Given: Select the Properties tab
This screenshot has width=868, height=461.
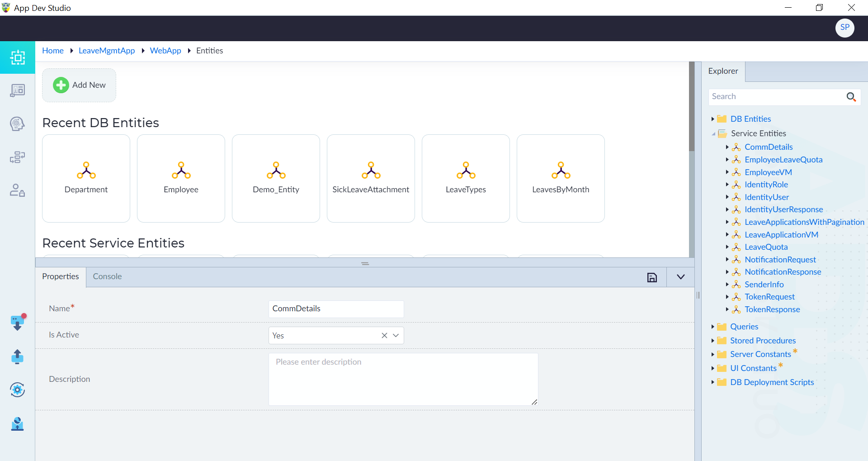Looking at the screenshot, I should (61, 276).
